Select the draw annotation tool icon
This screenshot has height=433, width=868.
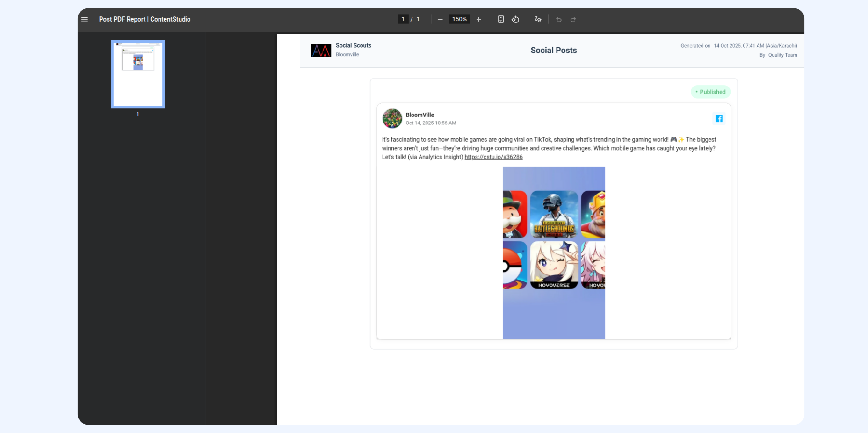[538, 19]
